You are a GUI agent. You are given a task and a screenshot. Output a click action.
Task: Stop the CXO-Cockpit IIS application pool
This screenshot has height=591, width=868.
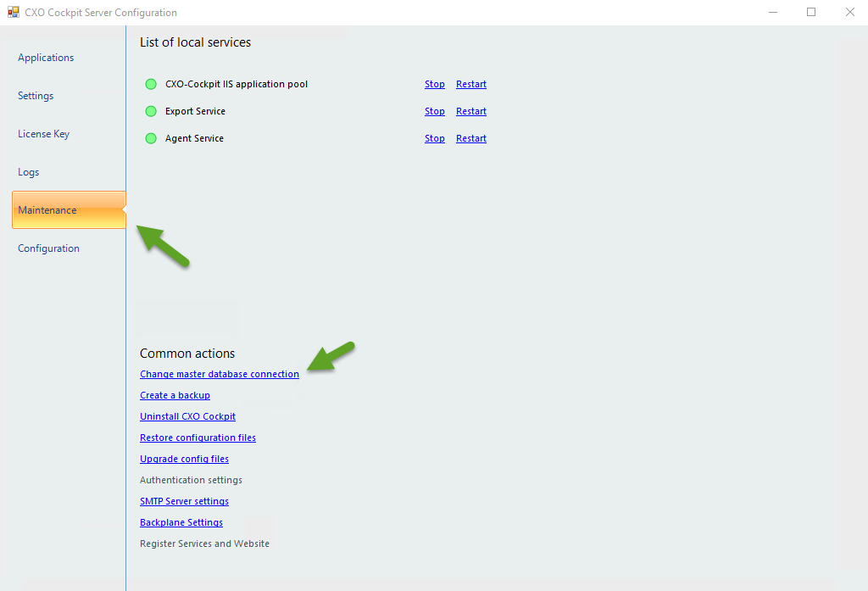point(435,84)
